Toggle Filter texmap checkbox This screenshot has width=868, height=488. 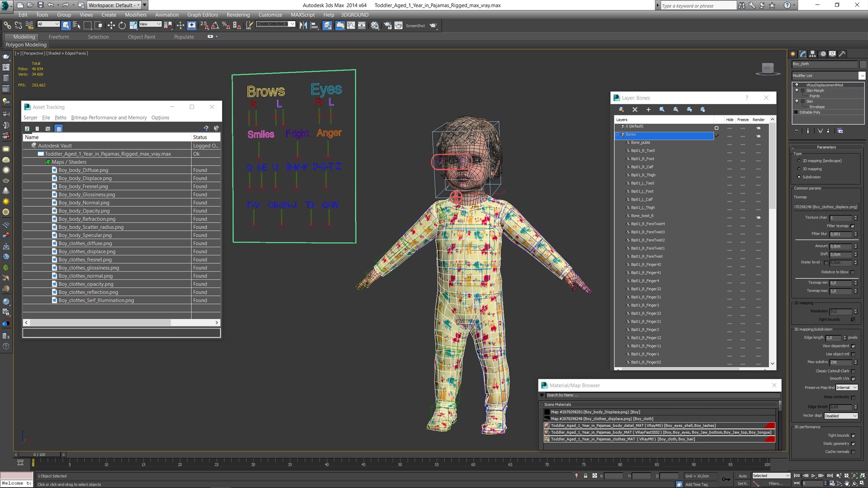tap(853, 226)
